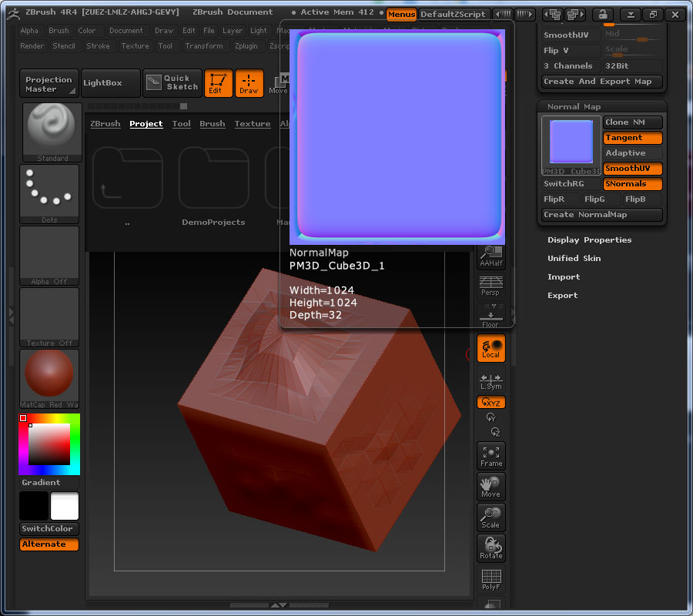The image size is (693, 616).
Task: Click the Rotate view icon on right shelf
Action: coord(491,548)
